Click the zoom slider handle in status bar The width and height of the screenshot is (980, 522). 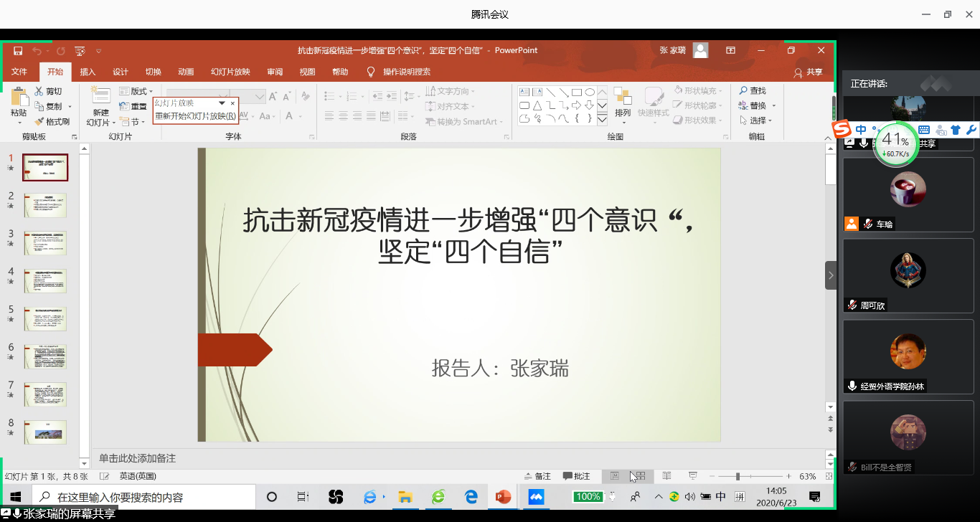click(738, 476)
